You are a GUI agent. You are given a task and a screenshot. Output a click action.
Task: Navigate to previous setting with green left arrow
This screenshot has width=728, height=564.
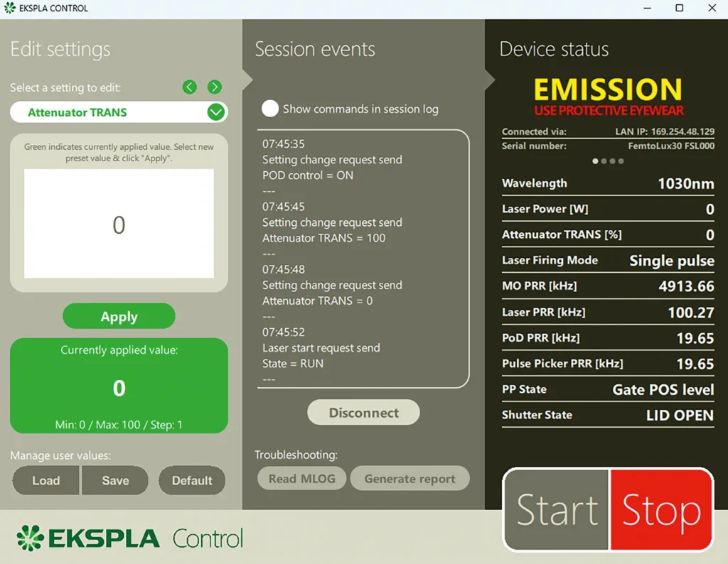[x=189, y=87]
